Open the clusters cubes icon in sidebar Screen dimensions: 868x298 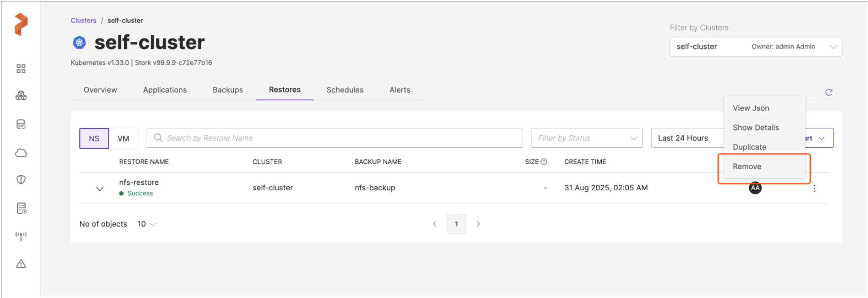(21, 96)
